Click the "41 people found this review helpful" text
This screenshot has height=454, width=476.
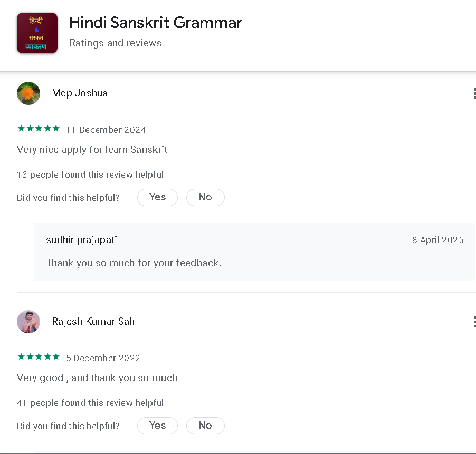(90, 403)
